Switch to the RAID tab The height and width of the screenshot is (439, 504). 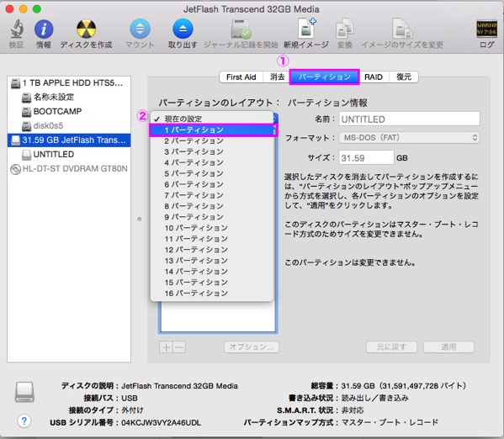(374, 77)
